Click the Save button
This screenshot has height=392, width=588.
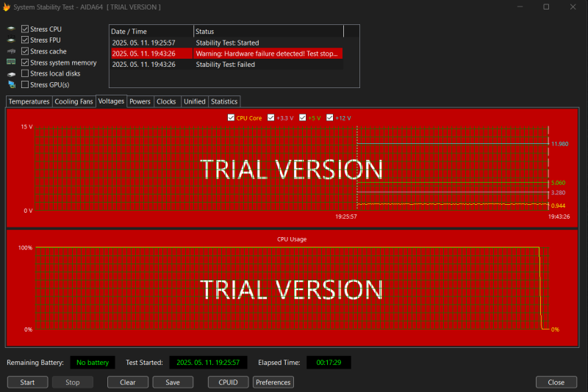(x=173, y=382)
